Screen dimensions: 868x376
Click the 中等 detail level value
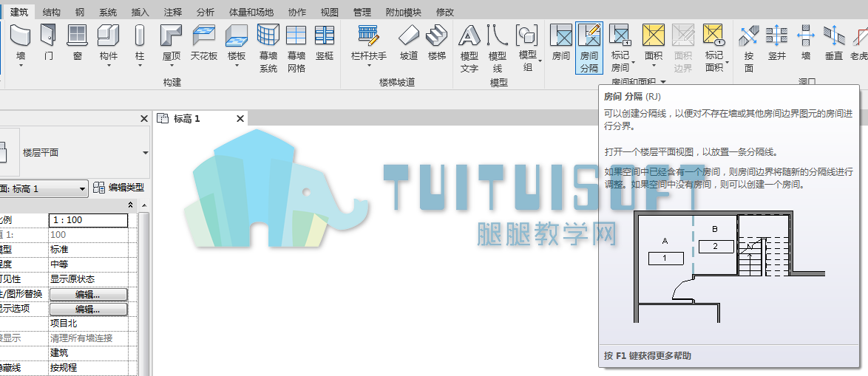click(x=88, y=264)
